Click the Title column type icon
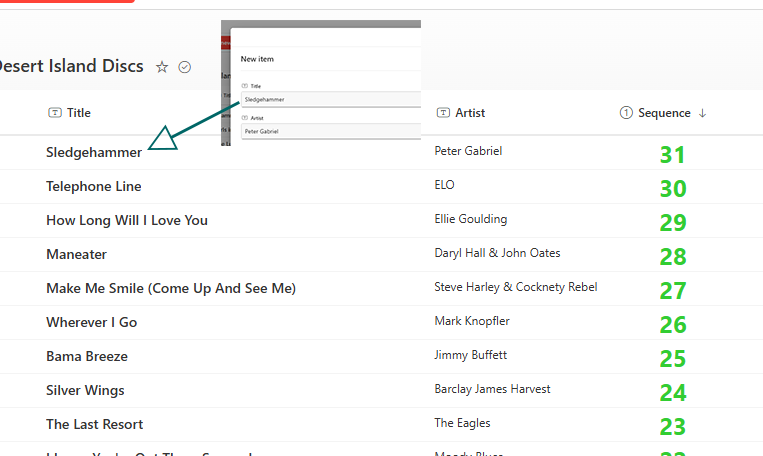The height and width of the screenshot is (456, 763). pyautogui.click(x=54, y=113)
